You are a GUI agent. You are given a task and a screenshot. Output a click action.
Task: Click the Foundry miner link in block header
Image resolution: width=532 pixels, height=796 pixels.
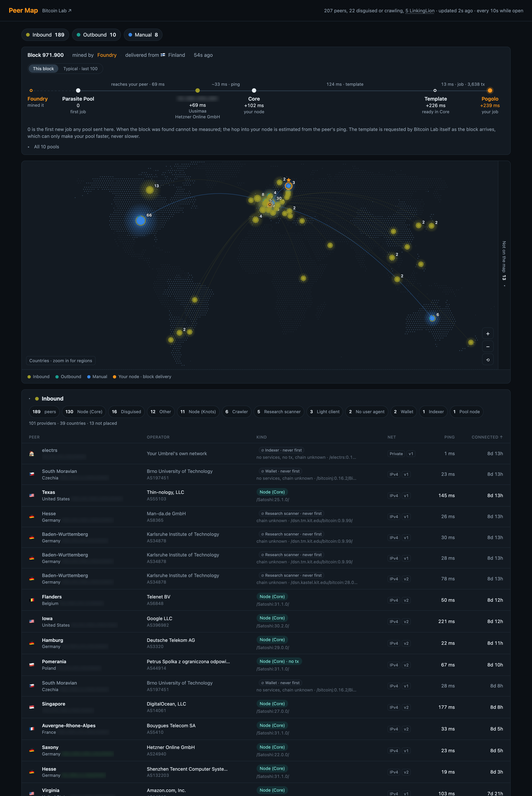tap(107, 55)
